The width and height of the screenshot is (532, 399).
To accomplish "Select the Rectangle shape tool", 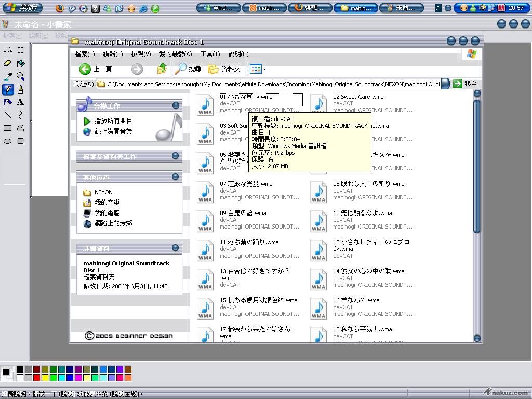I will click(7, 128).
